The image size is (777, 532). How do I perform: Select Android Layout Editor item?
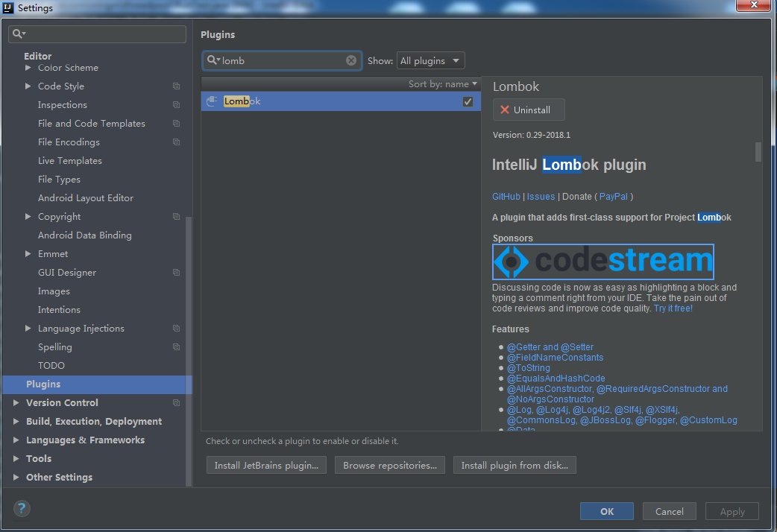(x=86, y=198)
